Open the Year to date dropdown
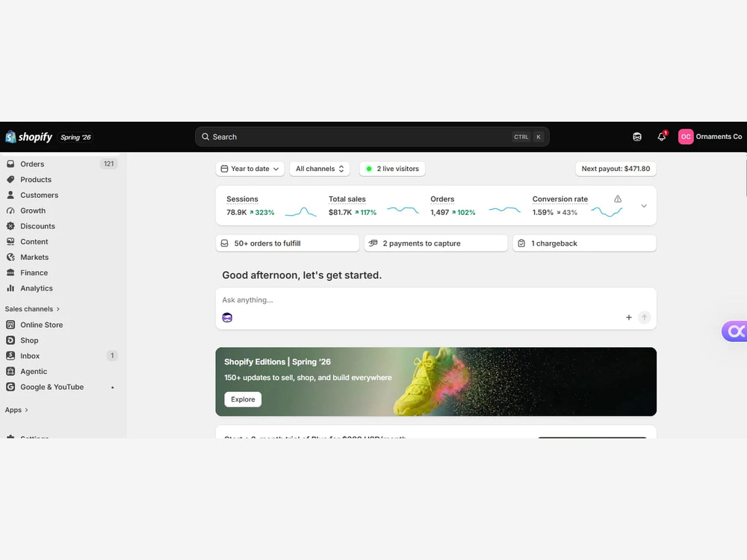The height and width of the screenshot is (560, 747). (249, 169)
